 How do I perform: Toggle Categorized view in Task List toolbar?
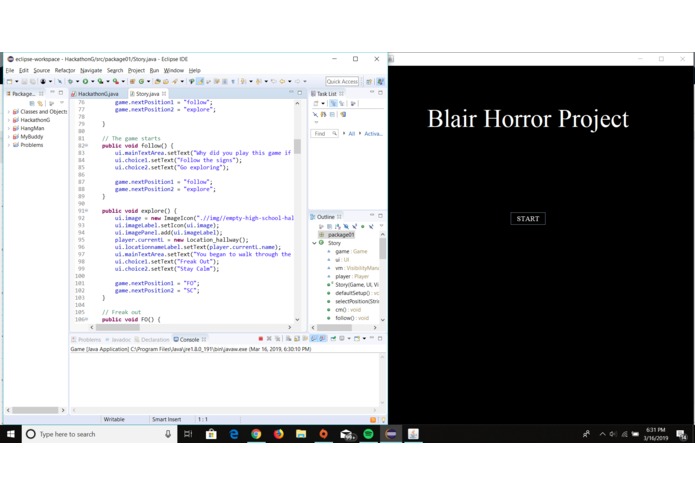click(333, 103)
